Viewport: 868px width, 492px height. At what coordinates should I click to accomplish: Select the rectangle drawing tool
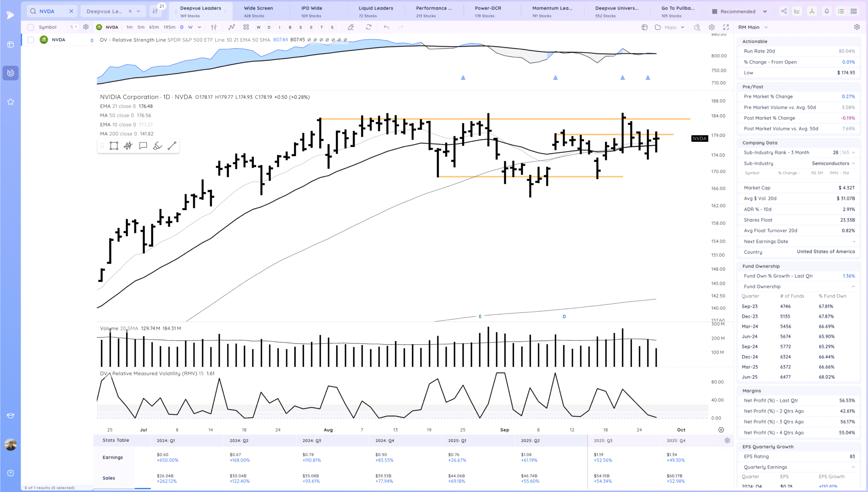click(114, 146)
